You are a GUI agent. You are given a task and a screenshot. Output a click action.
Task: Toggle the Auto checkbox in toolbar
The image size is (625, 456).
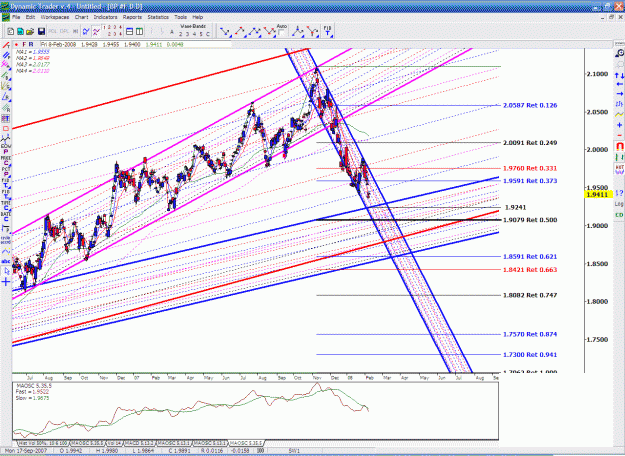pyautogui.click(x=281, y=33)
